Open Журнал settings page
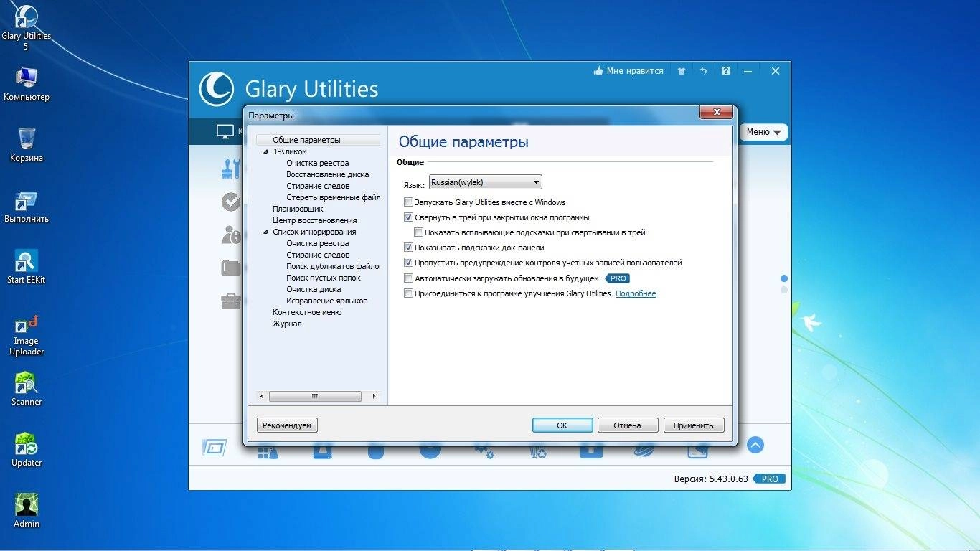This screenshot has width=980, height=551. point(287,324)
